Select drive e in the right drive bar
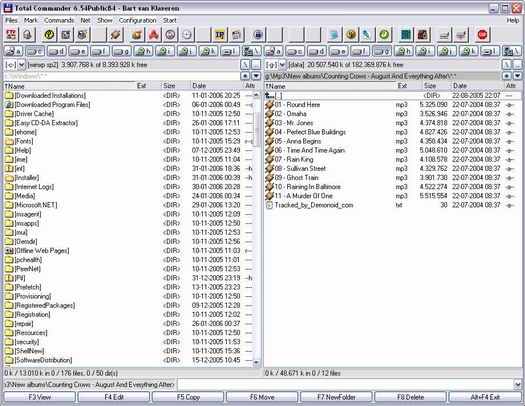The width and height of the screenshot is (525, 406). pyautogui.click(x=339, y=51)
